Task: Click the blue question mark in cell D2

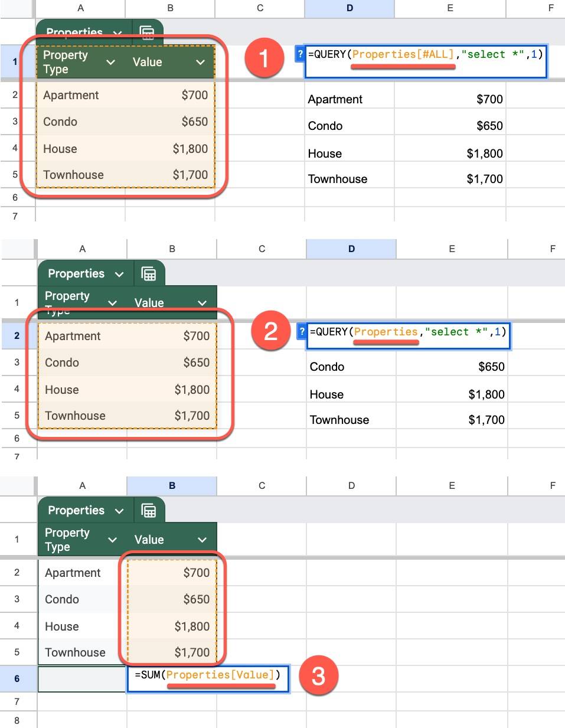Action: tap(302, 332)
